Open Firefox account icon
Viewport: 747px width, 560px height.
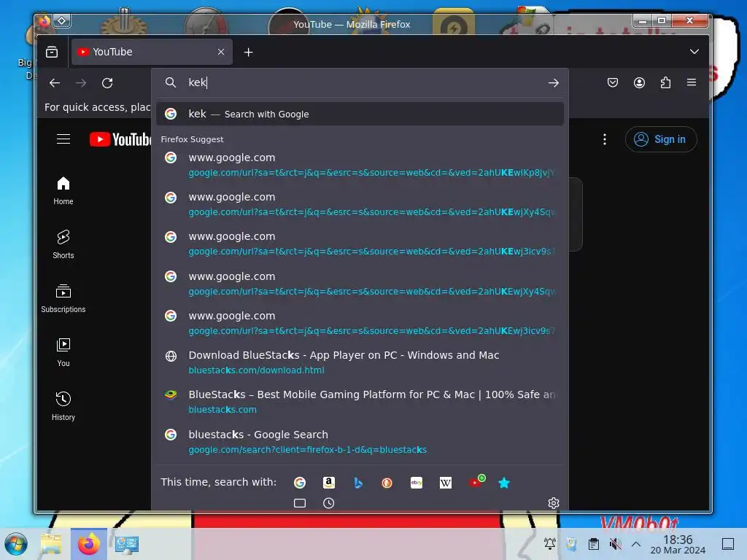tap(639, 83)
